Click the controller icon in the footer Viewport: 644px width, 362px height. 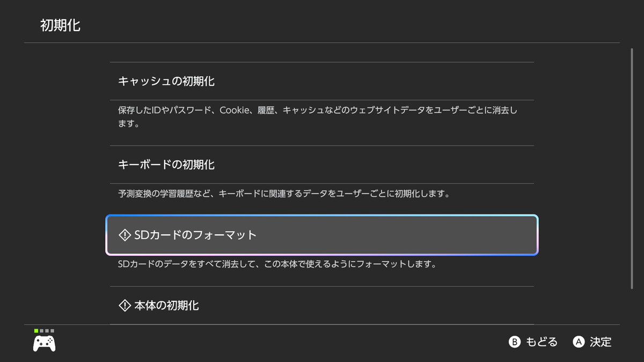45,343
